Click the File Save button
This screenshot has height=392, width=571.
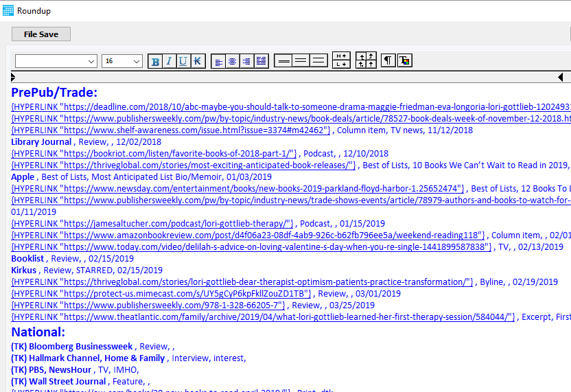(41, 34)
